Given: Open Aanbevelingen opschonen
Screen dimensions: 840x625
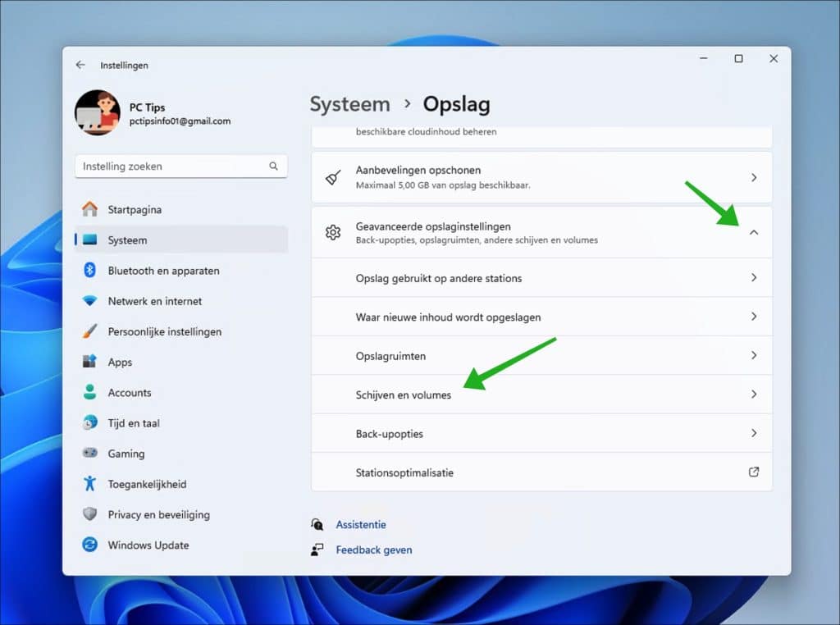Looking at the screenshot, I should point(541,177).
